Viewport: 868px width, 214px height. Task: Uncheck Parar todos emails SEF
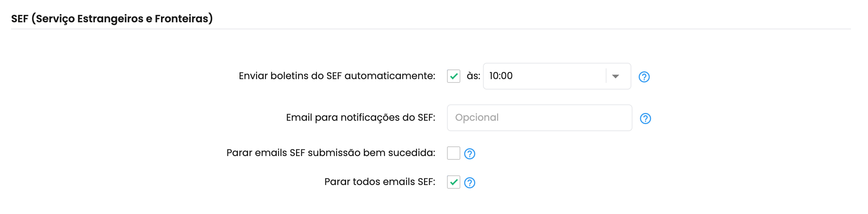454,182
